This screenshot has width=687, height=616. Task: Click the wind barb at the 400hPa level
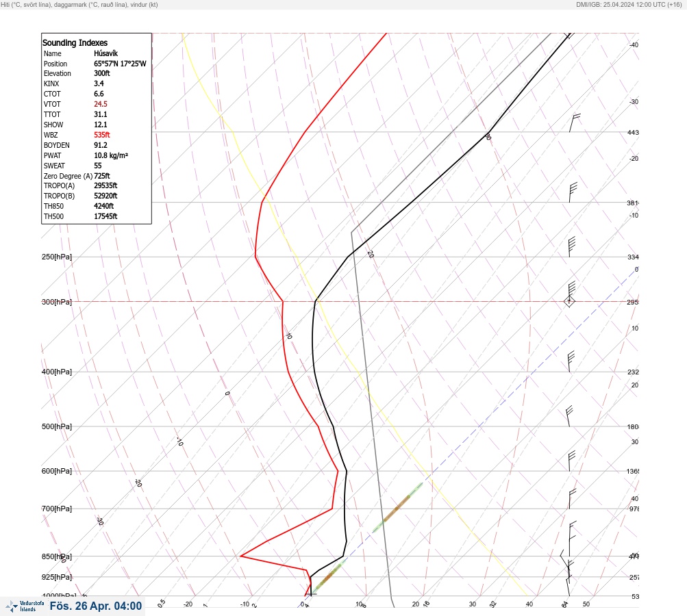[x=571, y=361]
